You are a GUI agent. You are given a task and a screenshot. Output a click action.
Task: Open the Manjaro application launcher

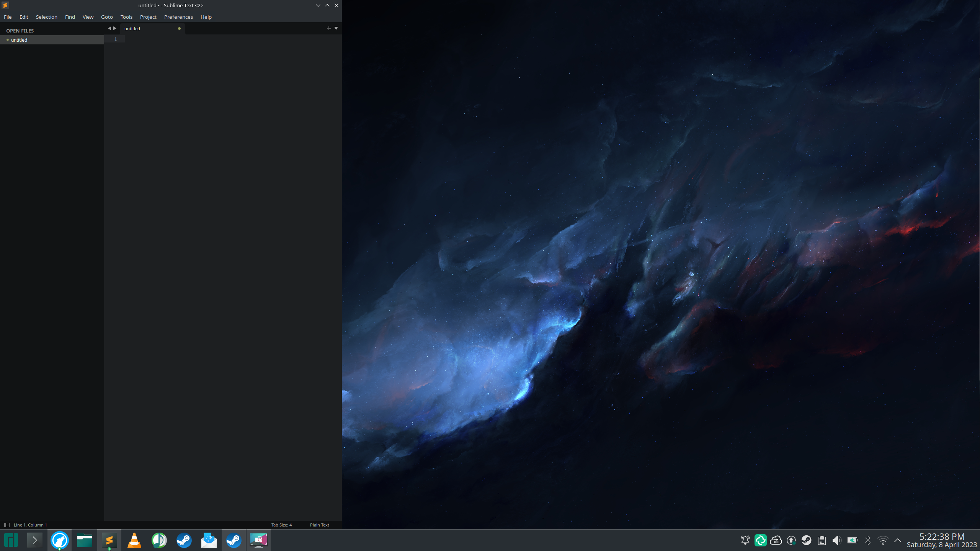pos(11,540)
